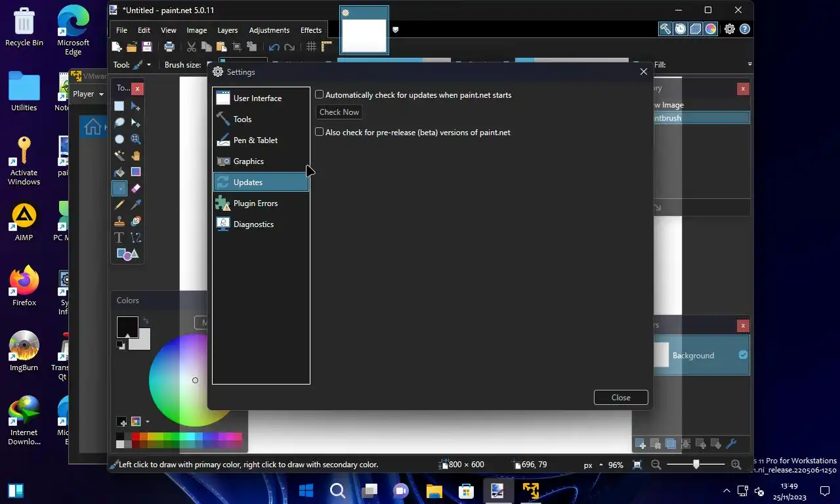
Task: Open the Edit menu
Action: tap(144, 30)
